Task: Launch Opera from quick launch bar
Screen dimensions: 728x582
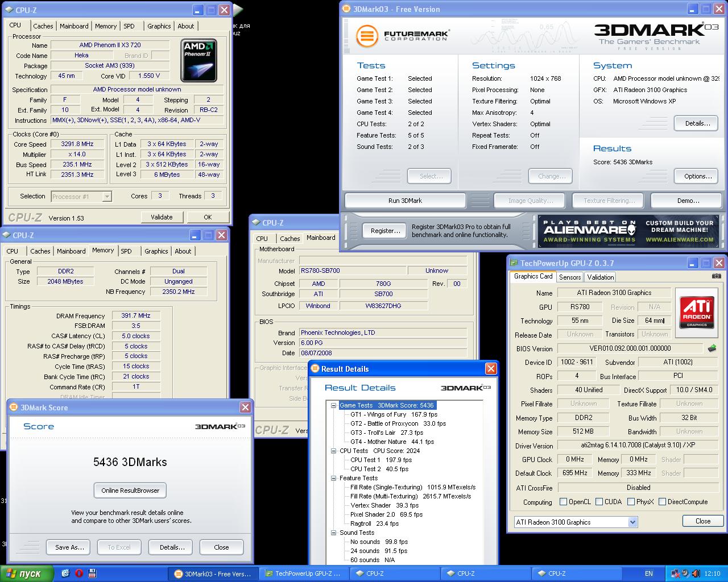Action: click(78, 573)
